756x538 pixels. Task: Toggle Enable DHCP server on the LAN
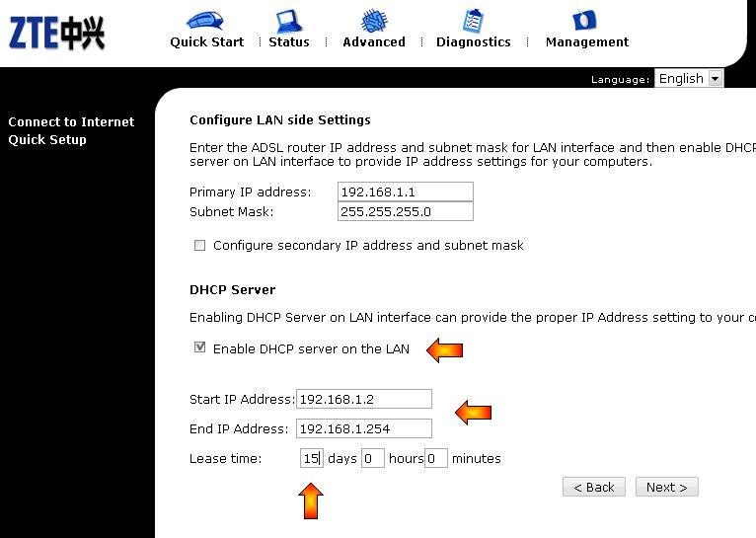[x=199, y=347]
